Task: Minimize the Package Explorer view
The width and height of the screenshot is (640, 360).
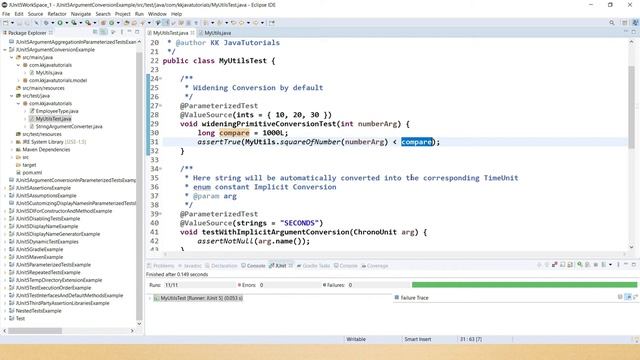Action: pyautogui.click(x=129, y=32)
